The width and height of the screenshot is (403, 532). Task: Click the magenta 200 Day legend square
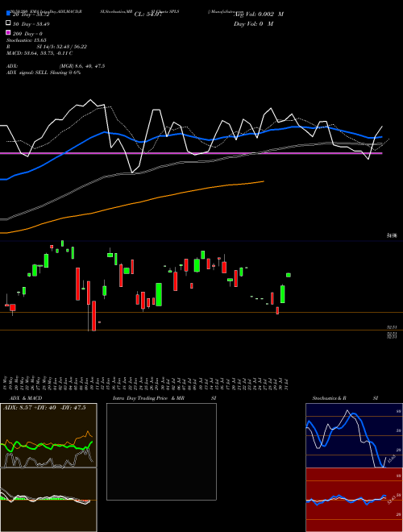[9, 32]
